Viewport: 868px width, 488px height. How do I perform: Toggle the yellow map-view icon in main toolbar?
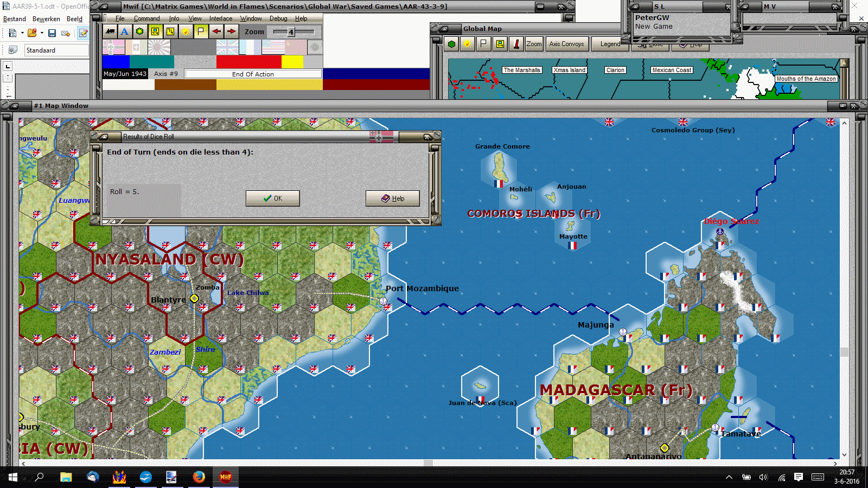pyautogui.click(x=155, y=31)
